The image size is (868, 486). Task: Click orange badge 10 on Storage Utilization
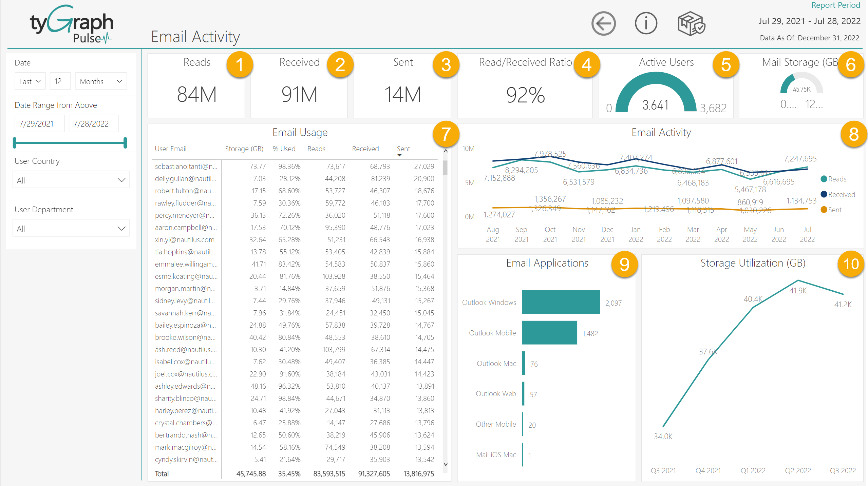coord(850,264)
